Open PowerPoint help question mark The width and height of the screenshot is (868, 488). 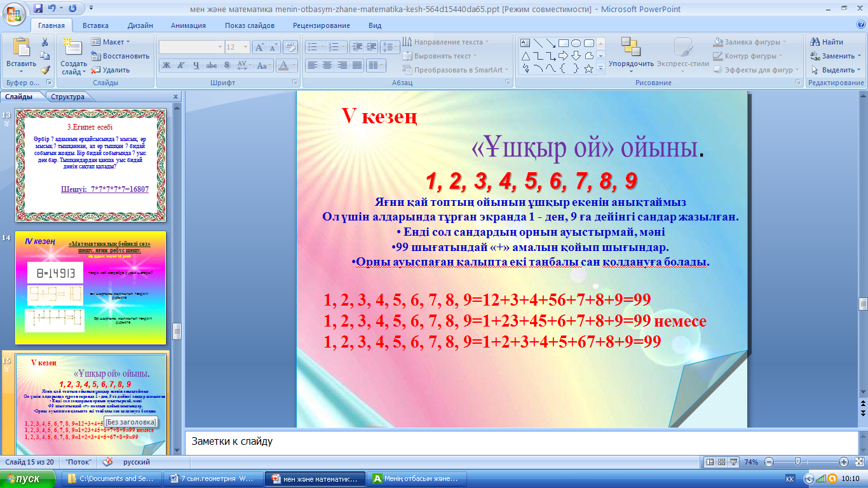click(861, 24)
